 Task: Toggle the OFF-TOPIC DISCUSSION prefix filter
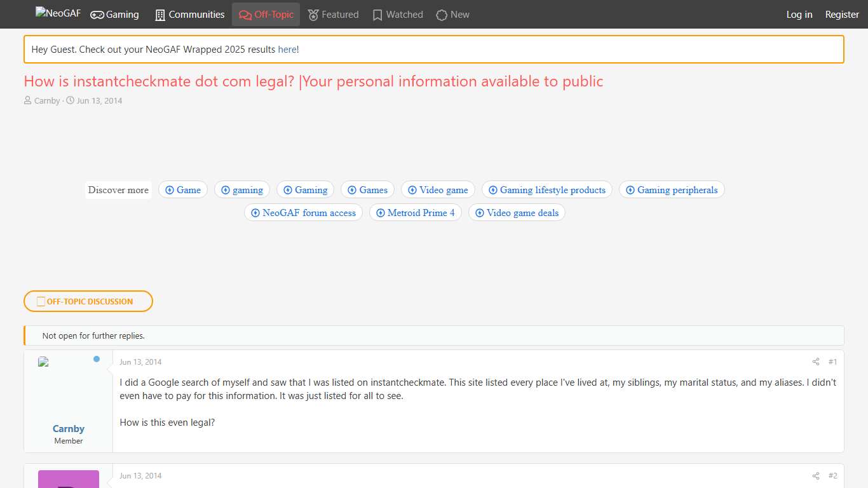(x=88, y=301)
